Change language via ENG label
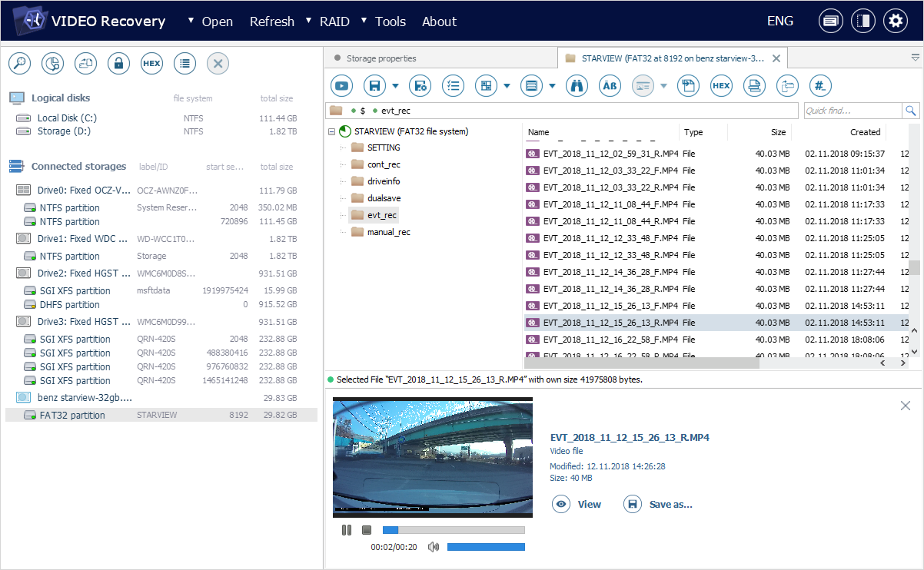Screen dimensions: 924x570 click(x=779, y=21)
